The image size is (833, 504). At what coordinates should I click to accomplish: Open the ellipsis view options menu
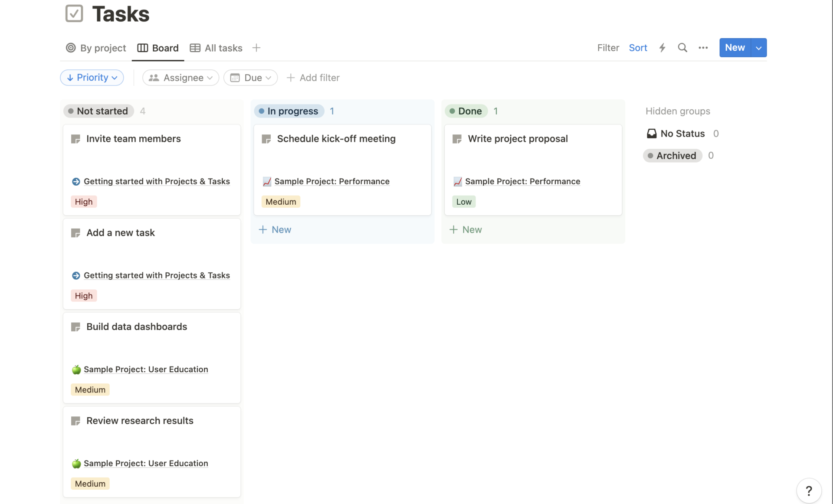703,48
